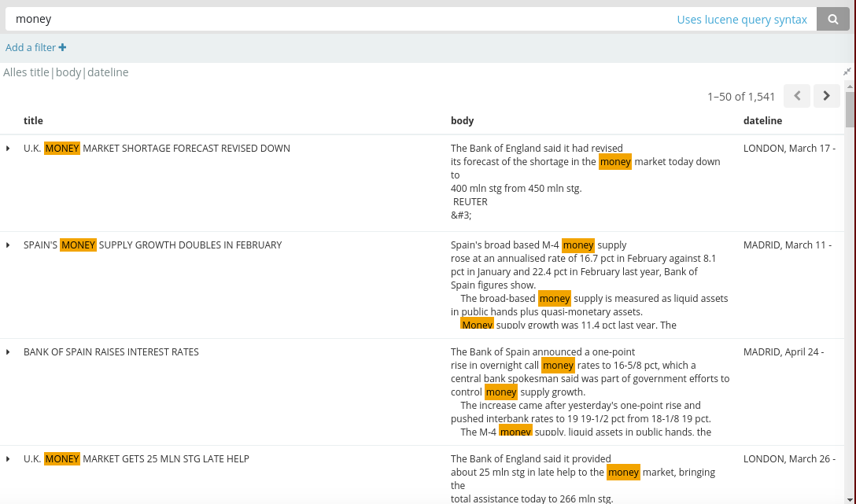This screenshot has width=856, height=504.
Task: Click the Add a filter link
Action: 31,47
